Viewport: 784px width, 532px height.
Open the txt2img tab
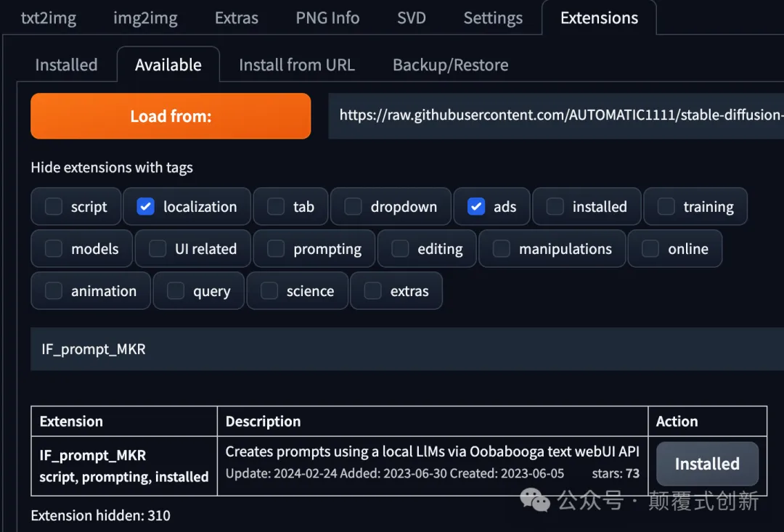49,18
